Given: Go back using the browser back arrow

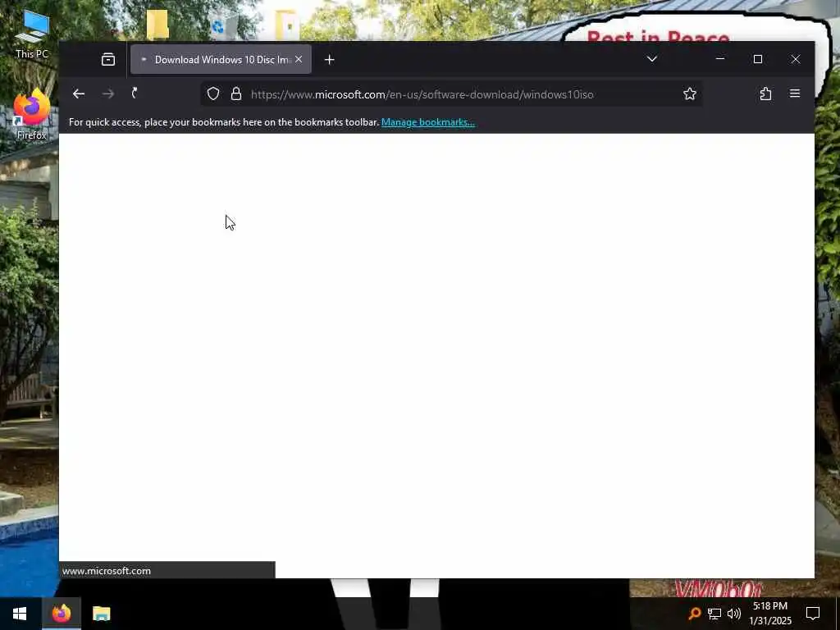Looking at the screenshot, I should [x=79, y=94].
